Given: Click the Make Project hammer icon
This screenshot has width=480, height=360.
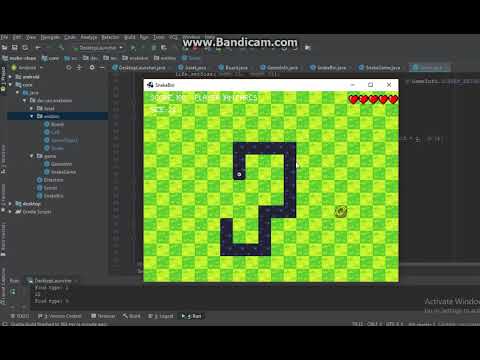Looking at the screenshot, I should [x=61, y=48].
